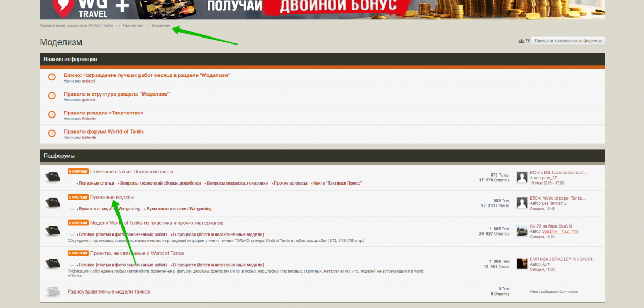Click greyed forum icon beside Радиоуправляемые модели танков
Viewport: 644px width, 308px height.
coord(52,291)
